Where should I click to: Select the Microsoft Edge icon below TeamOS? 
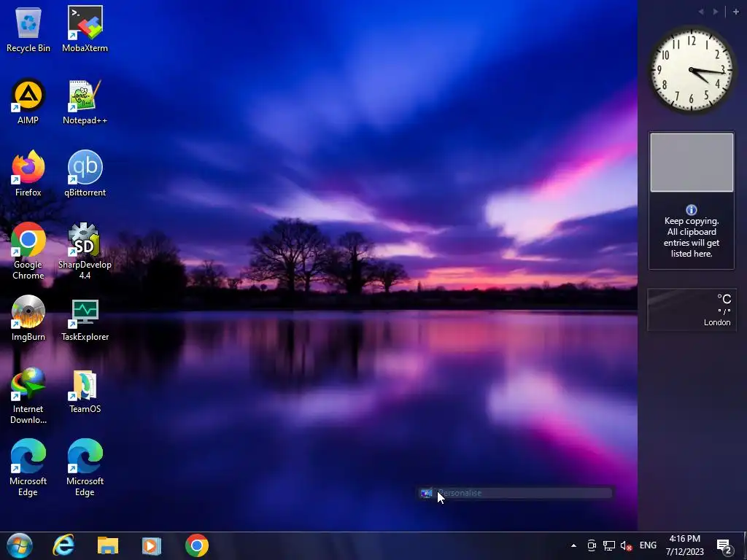85,467
